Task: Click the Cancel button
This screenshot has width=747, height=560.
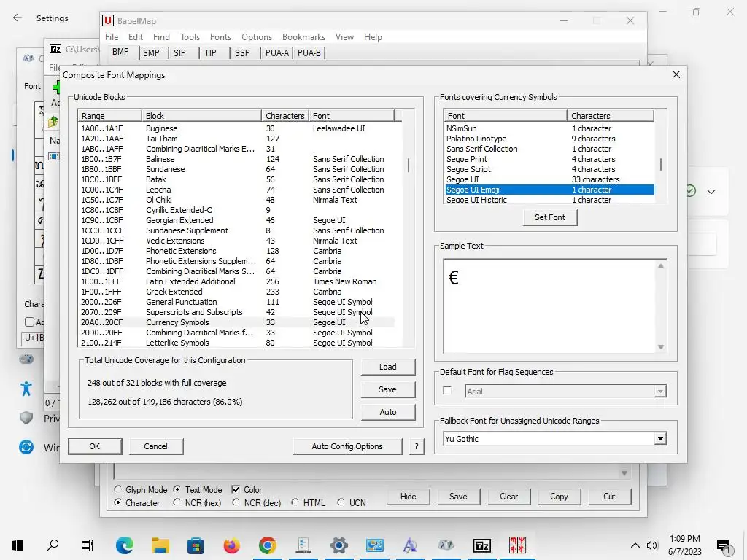Action: tap(156, 446)
